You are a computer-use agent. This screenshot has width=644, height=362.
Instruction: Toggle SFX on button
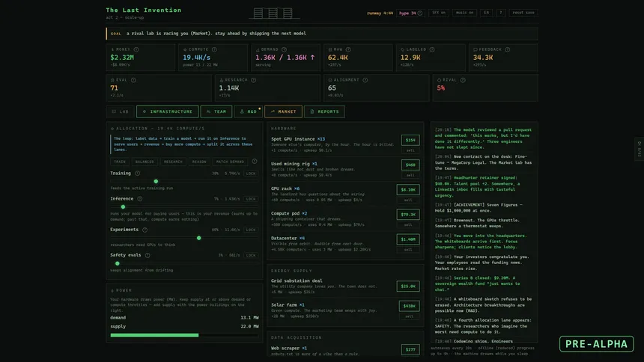pyautogui.click(x=439, y=13)
